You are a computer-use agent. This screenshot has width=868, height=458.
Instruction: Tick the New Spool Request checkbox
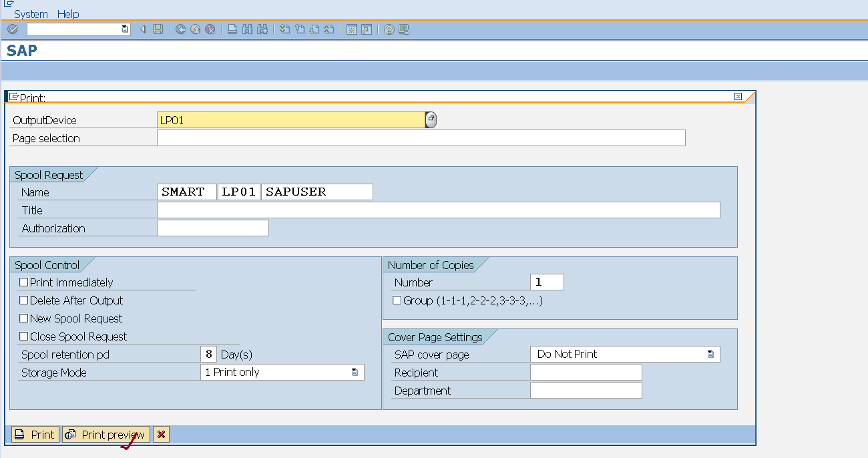point(24,318)
